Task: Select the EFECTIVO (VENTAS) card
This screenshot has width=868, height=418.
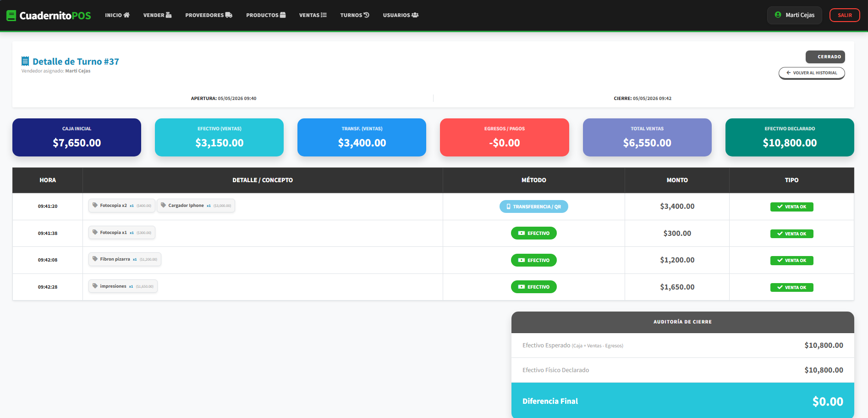Action: coord(219,137)
